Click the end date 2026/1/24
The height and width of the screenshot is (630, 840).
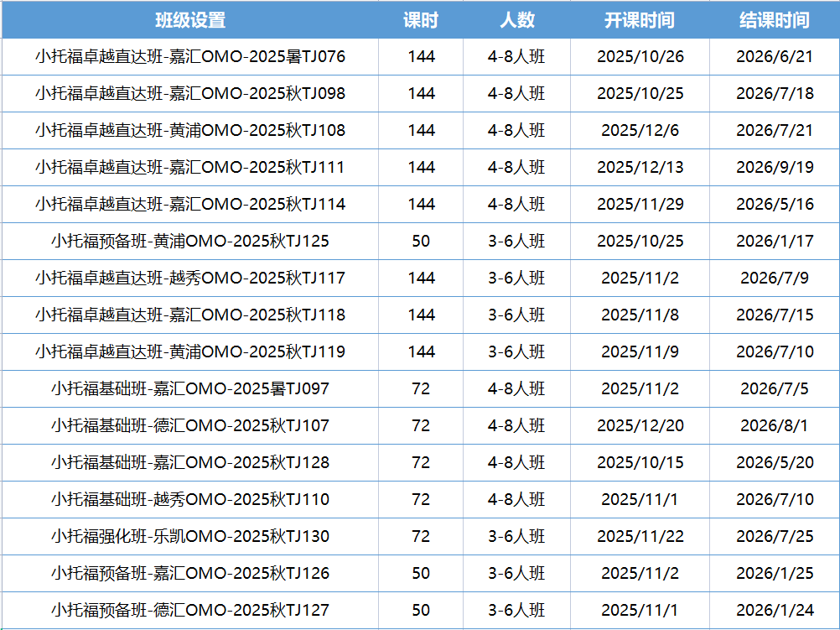click(x=775, y=611)
